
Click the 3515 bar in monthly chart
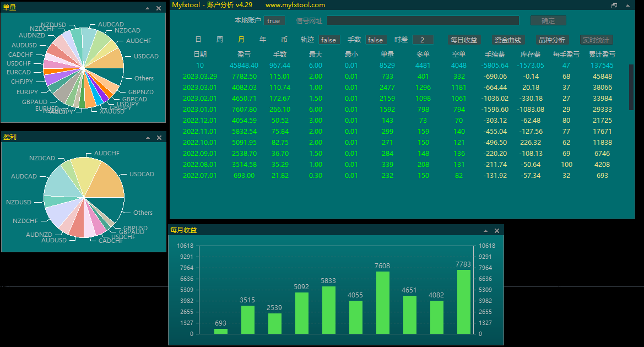[x=248, y=320]
